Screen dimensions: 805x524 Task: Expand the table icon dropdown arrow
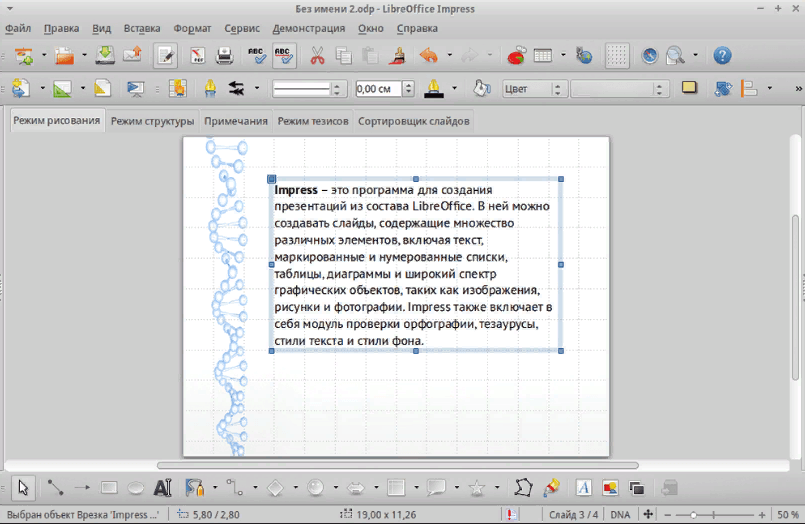click(563, 55)
